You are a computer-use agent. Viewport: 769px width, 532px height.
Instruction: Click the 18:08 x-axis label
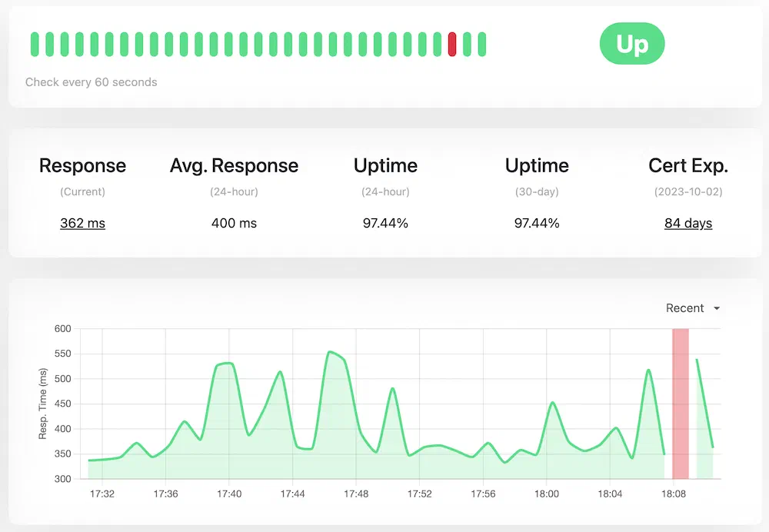pos(674,494)
